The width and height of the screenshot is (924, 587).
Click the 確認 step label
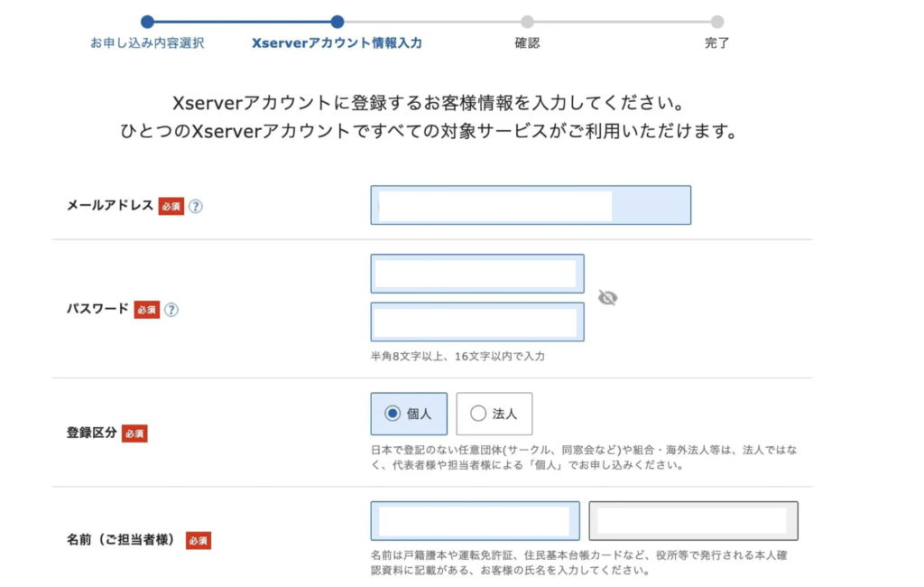pos(527,43)
